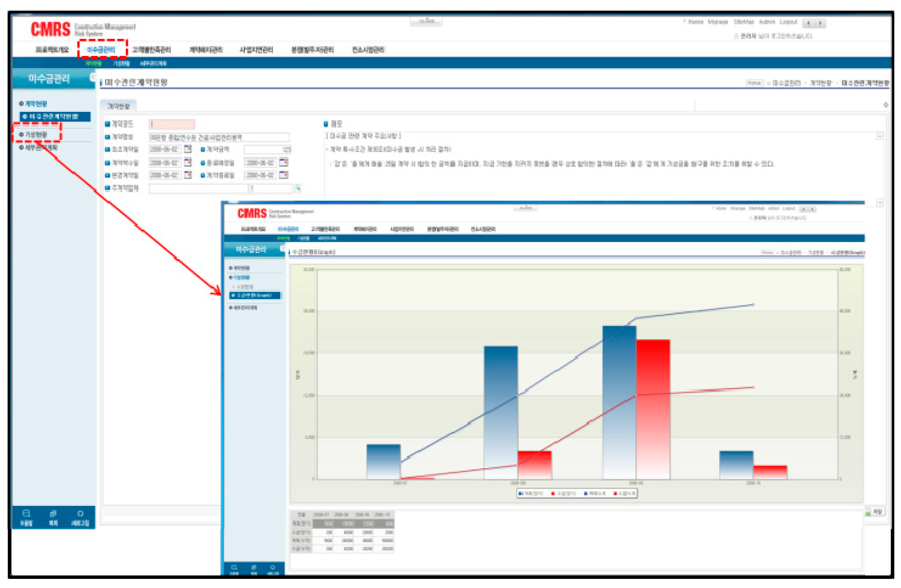Click the refresh icon in left bottom bar
The width and height of the screenshot is (901, 588).
point(80,514)
